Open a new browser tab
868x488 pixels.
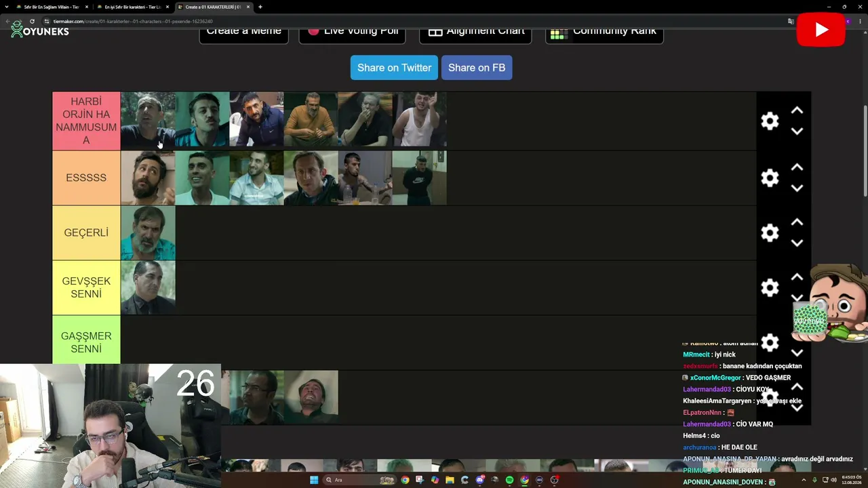click(260, 7)
